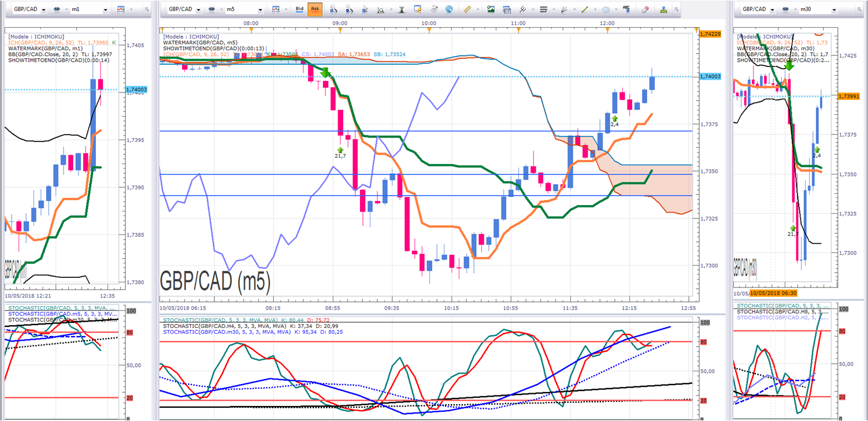
Task: Click the '[Modele : ICHIMOKU]' label in the m5 chart
Action: click(192, 36)
